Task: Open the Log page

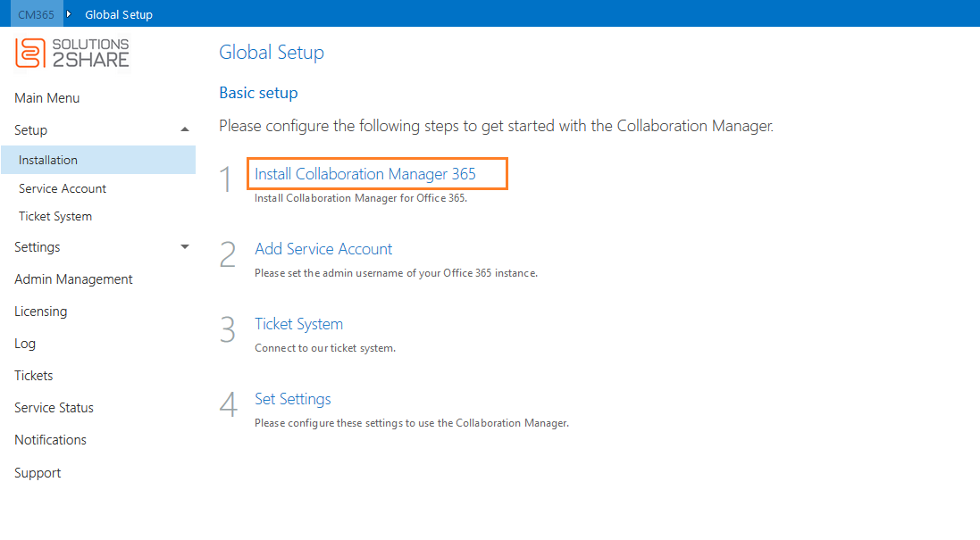Action: pyautogui.click(x=25, y=344)
